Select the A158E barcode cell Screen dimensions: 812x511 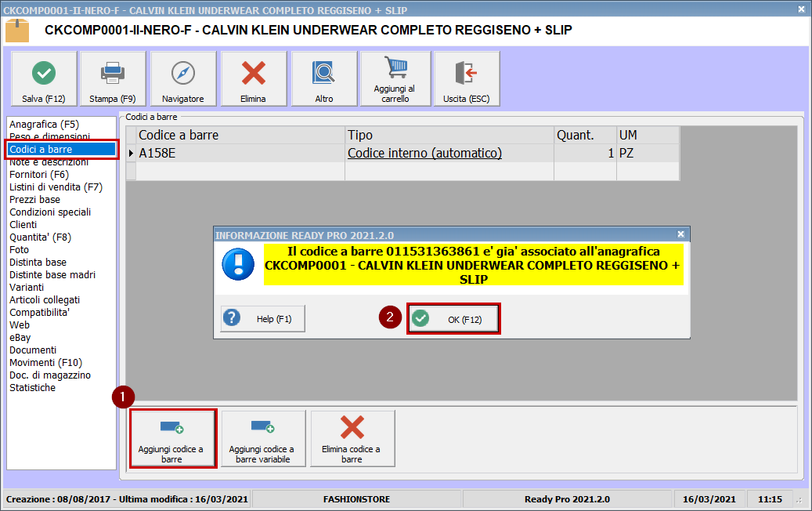pyautogui.click(x=241, y=153)
